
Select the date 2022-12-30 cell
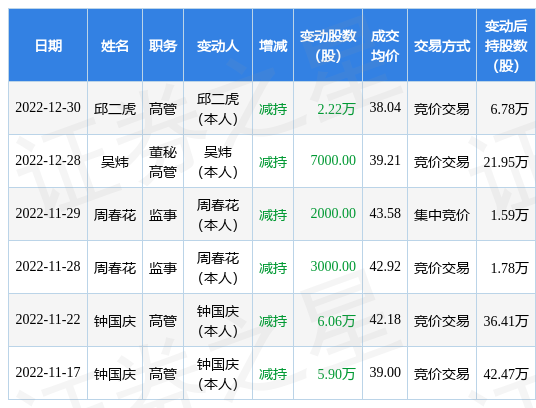click(48, 108)
